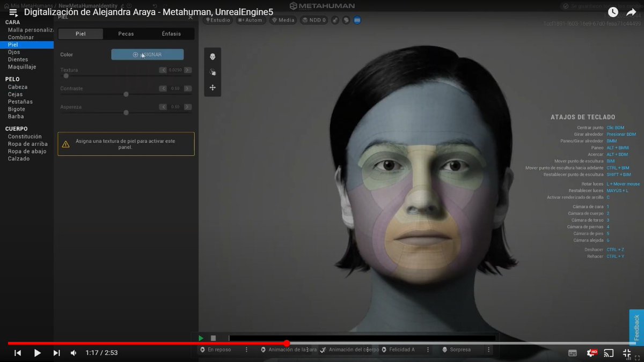Select the Sorpresa animation
The height and width of the screenshot is (362, 644).
[460, 350]
